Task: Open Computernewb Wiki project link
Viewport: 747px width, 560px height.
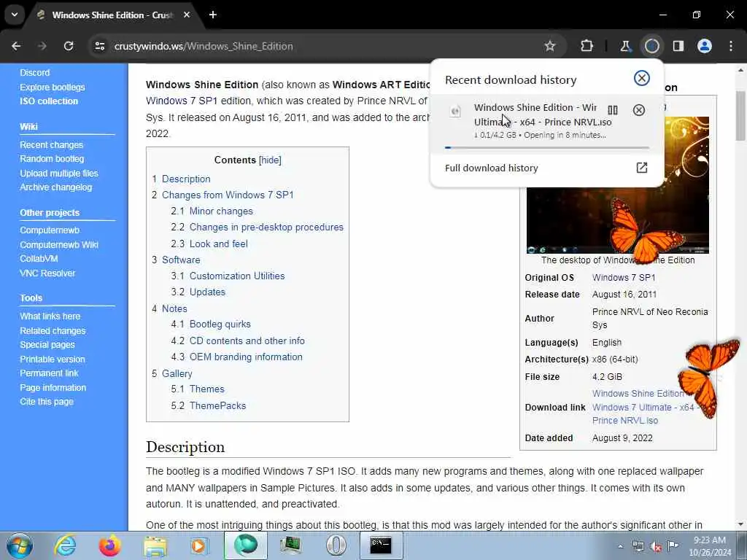Action: click(x=59, y=245)
